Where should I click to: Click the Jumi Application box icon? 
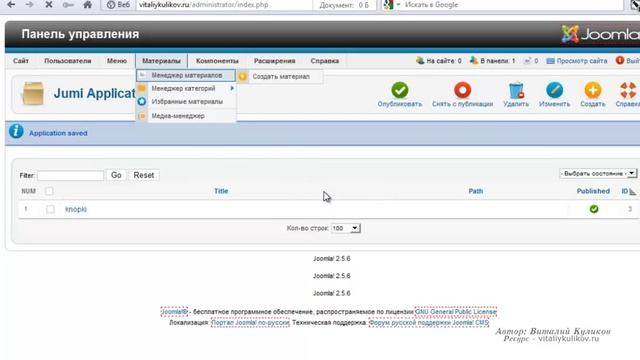click(33, 93)
